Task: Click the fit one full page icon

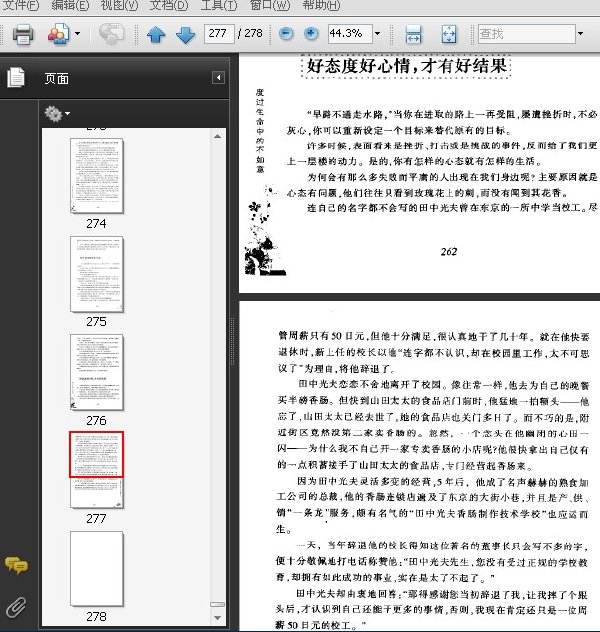Action: [449, 34]
